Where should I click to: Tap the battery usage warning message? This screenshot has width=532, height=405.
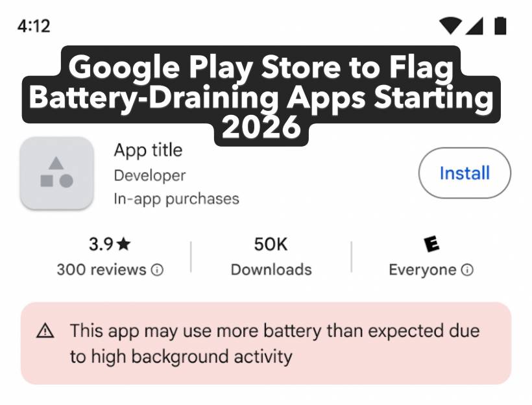point(274,343)
